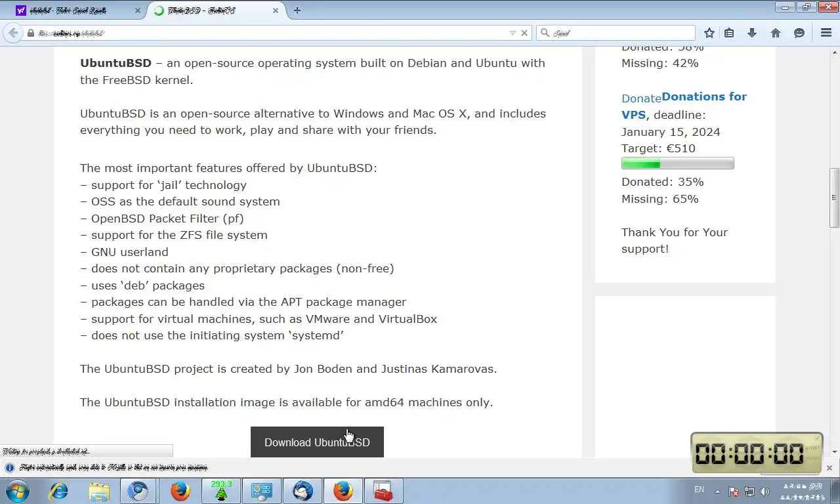Image resolution: width=840 pixels, height=504 pixels.
Task: Open the Donations for VPS link
Action: pos(684,105)
